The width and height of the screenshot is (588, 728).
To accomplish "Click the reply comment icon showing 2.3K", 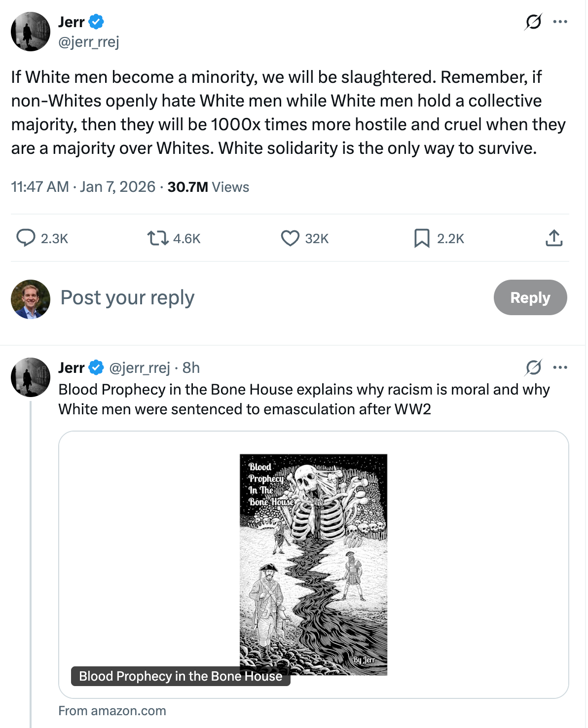I will 26,238.
